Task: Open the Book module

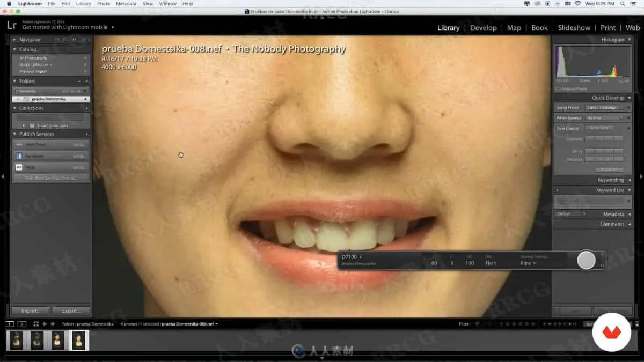Action: point(539,28)
